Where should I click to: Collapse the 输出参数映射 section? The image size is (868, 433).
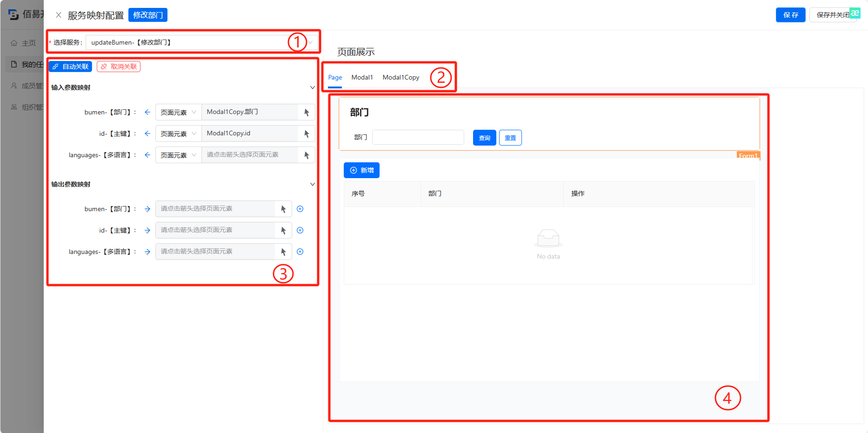(313, 184)
